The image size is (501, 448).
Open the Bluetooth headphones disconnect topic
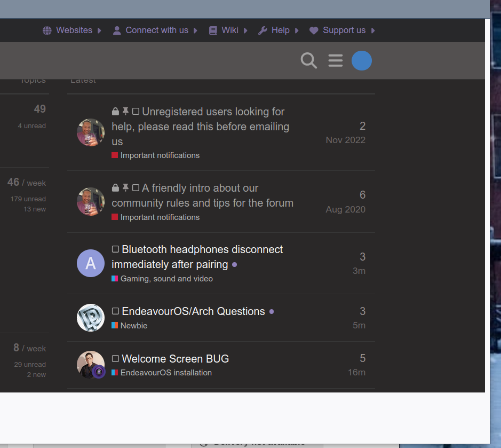[x=202, y=250]
